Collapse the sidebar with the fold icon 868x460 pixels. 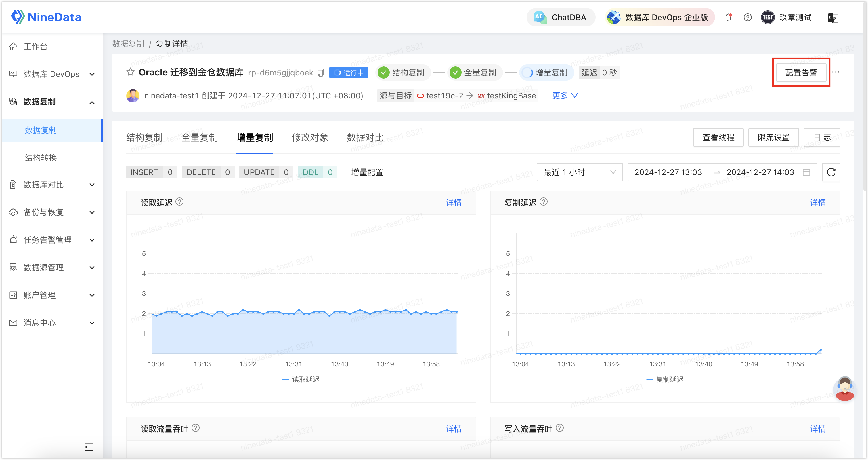click(89, 447)
